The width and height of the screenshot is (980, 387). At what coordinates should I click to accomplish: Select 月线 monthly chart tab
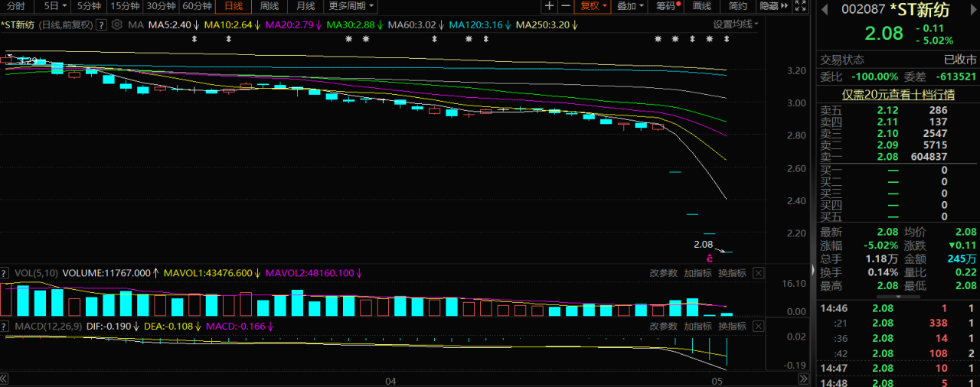(x=305, y=6)
